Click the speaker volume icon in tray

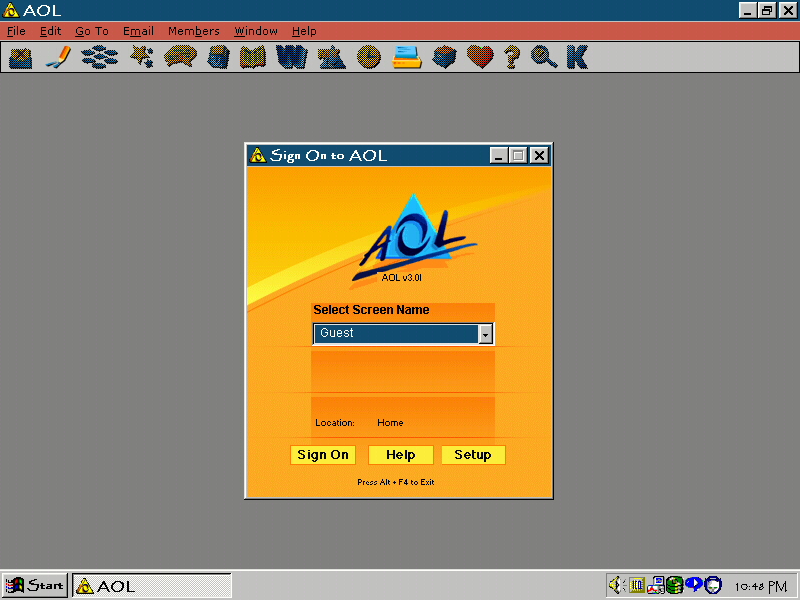click(617, 585)
